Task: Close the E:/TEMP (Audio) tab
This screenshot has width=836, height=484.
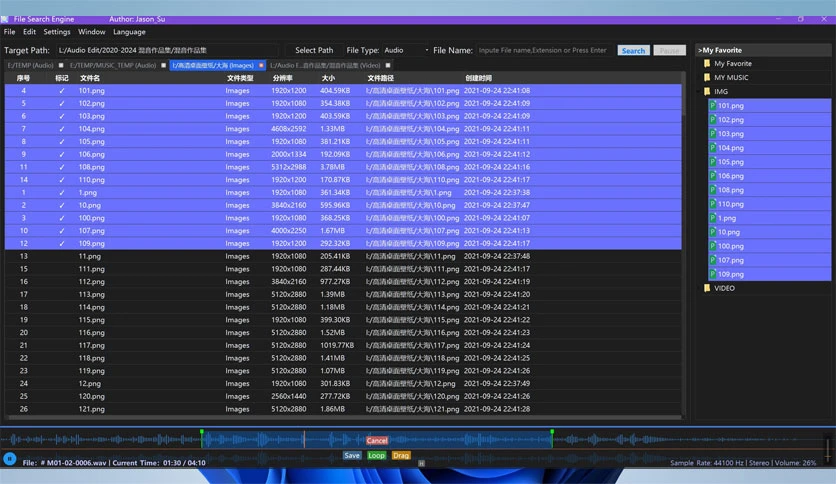Action: tap(61, 65)
